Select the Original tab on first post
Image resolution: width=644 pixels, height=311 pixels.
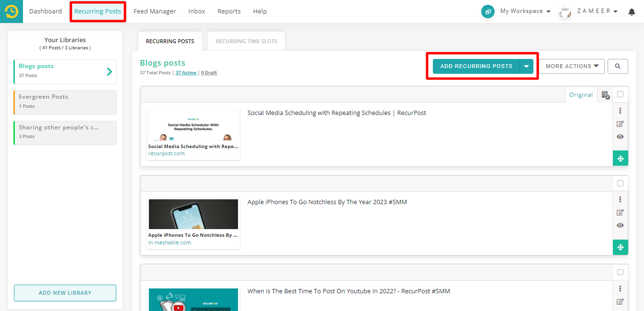[x=581, y=95]
